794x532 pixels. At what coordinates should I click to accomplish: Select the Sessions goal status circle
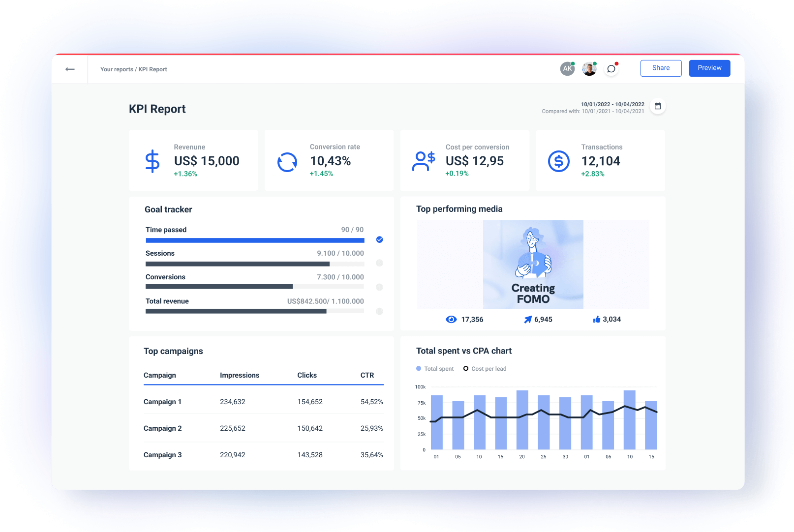click(379, 263)
